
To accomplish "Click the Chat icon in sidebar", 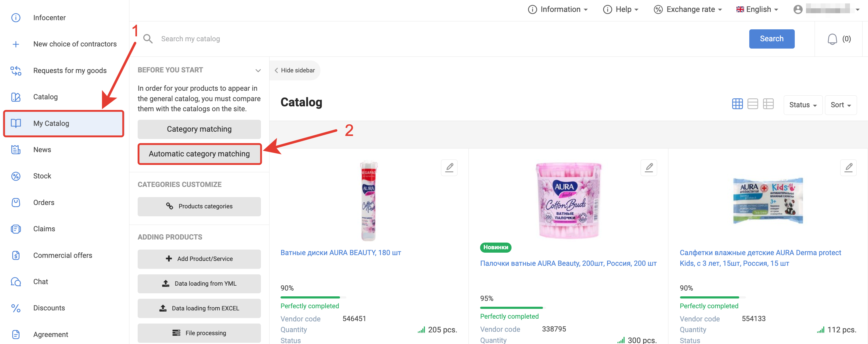I will [x=16, y=282].
